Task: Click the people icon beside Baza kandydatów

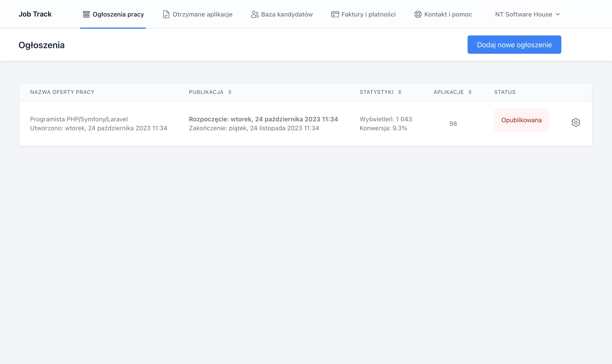Action: point(255,14)
